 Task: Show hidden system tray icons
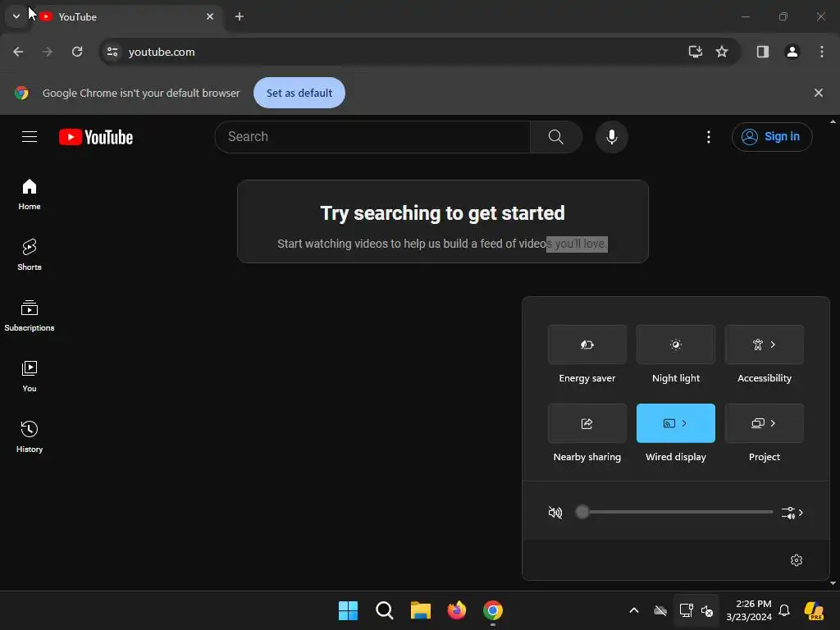tap(634, 610)
